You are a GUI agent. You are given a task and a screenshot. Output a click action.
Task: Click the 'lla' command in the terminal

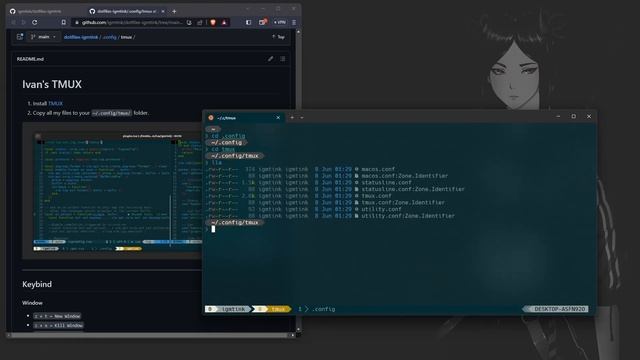(x=216, y=162)
